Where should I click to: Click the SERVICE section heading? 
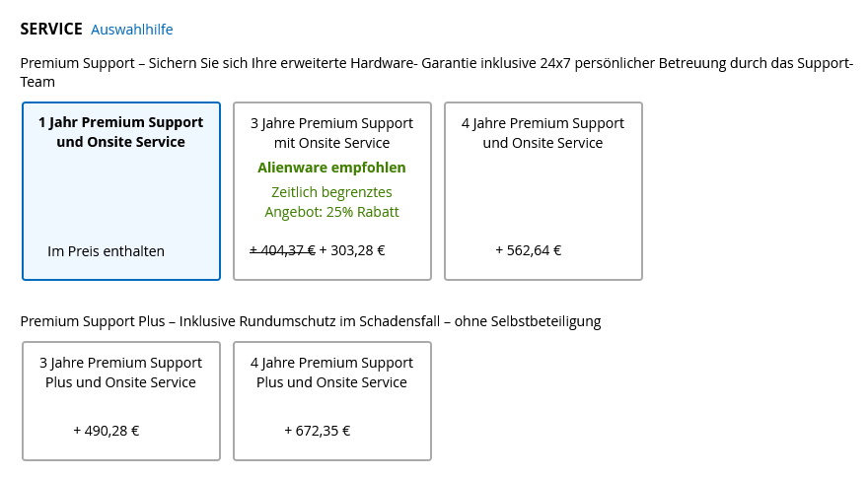pos(51,29)
